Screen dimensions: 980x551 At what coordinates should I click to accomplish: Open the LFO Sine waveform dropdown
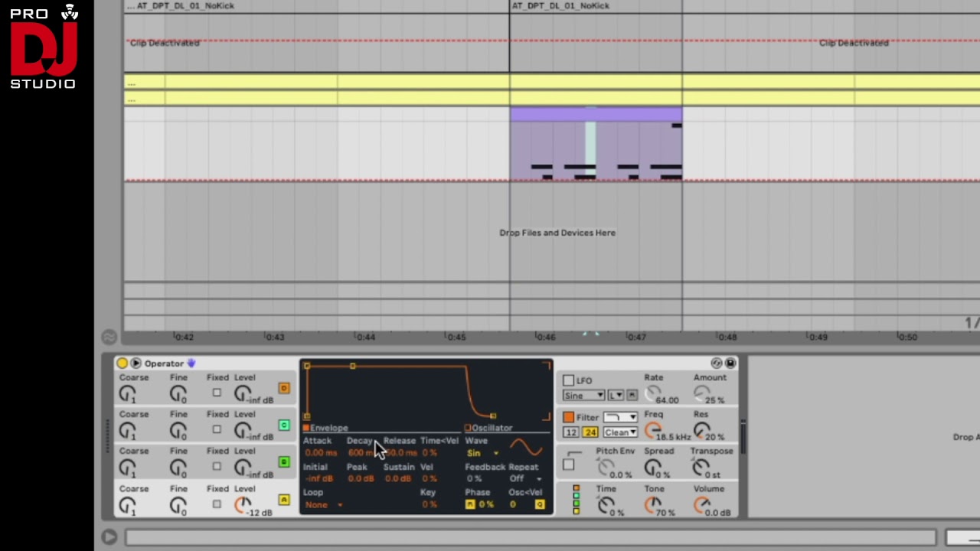point(583,396)
